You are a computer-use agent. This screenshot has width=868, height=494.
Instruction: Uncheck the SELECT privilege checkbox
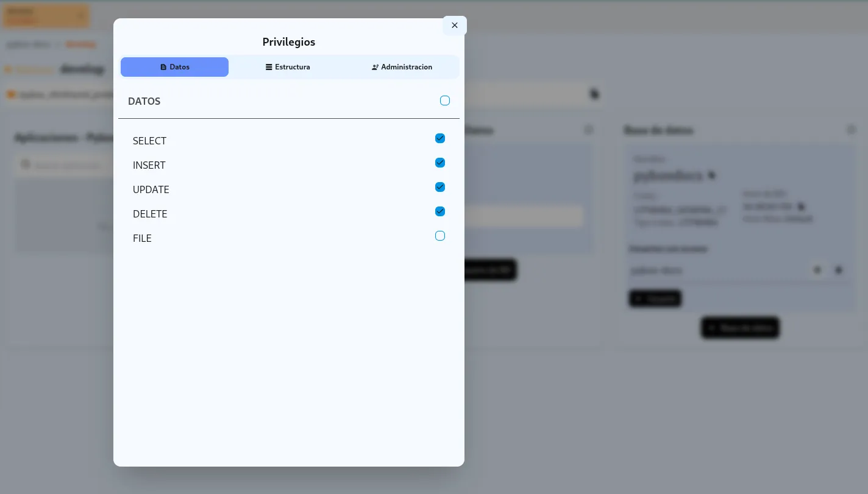coord(440,138)
